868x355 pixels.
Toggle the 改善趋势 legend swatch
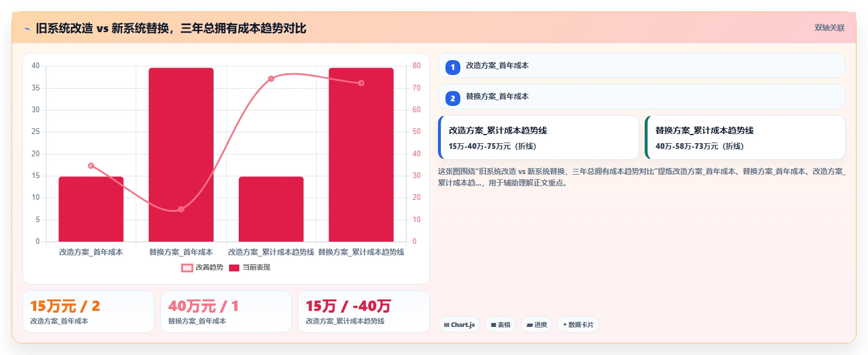[x=187, y=267]
